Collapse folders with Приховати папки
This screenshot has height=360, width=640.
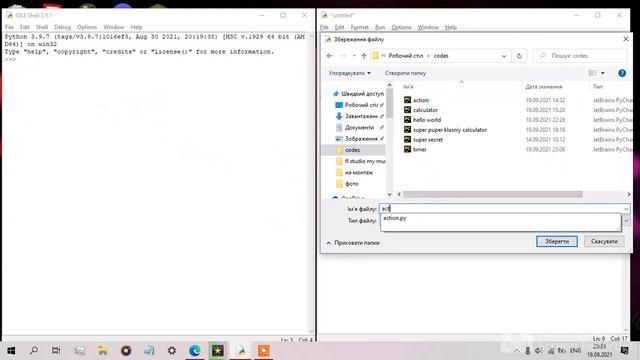tap(353, 243)
